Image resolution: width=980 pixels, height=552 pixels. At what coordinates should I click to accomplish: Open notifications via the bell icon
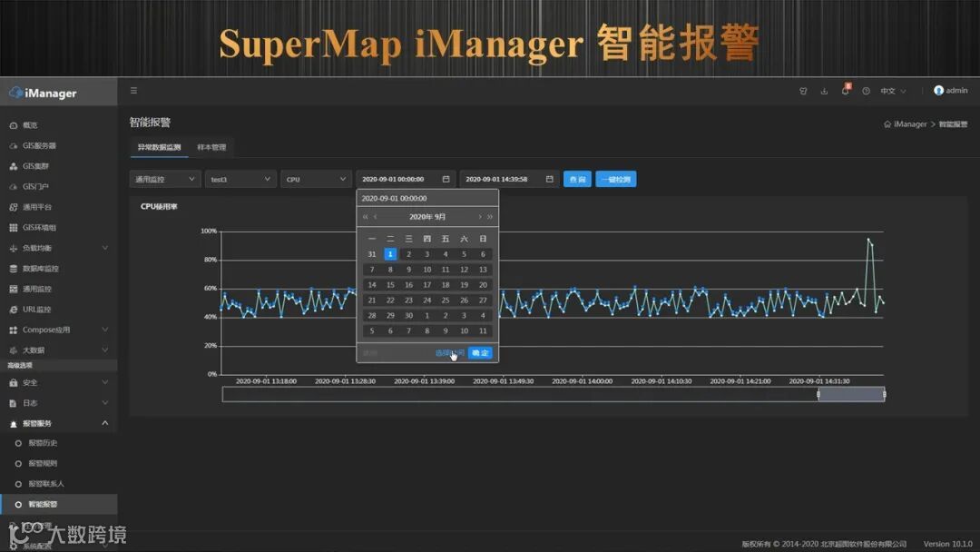[845, 91]
